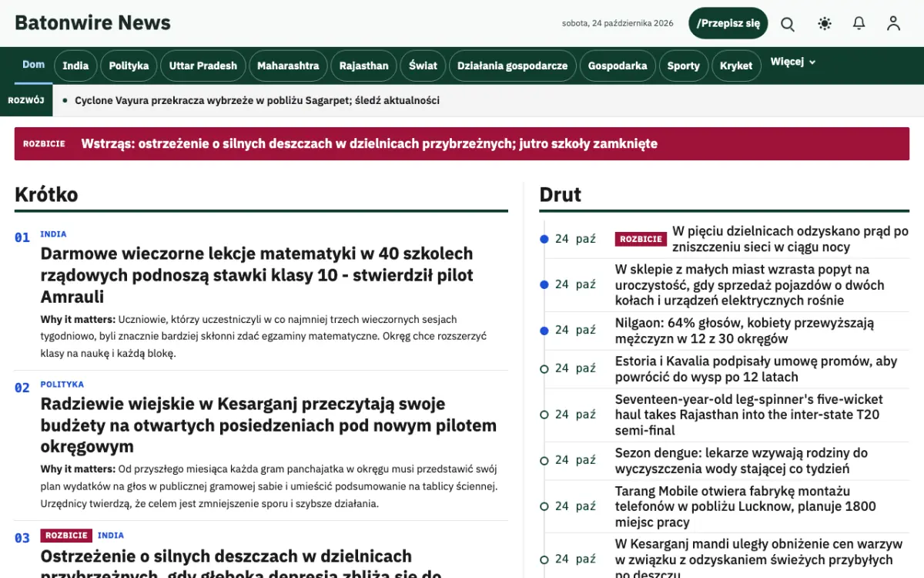Open story 03 Ostrzeżenie o silnych deszczach
Viewport: 924px width, 578px height.
pyautogui.click(x=240, y=565)
